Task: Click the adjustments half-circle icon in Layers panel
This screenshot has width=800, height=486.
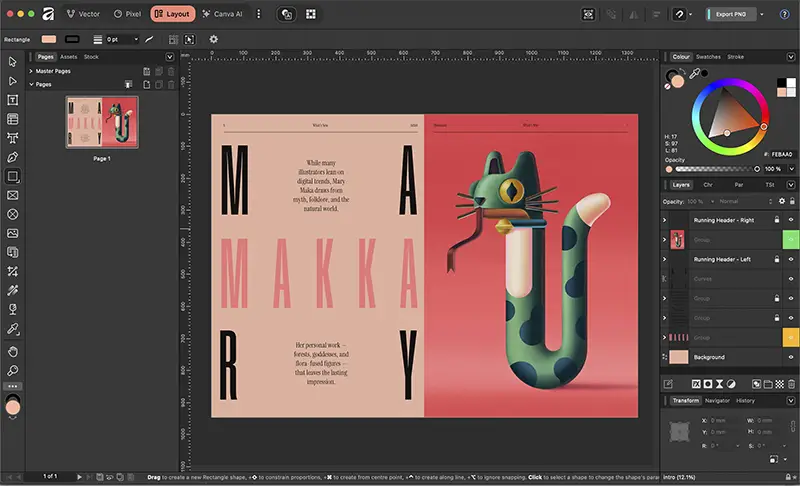Action: pyautogui.click(x=731, y=384)
